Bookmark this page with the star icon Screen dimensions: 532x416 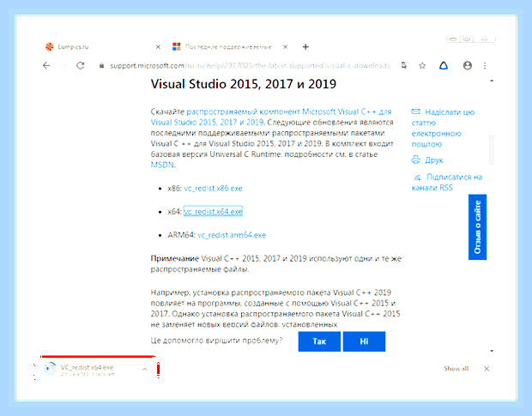click(x=422, y=65)
